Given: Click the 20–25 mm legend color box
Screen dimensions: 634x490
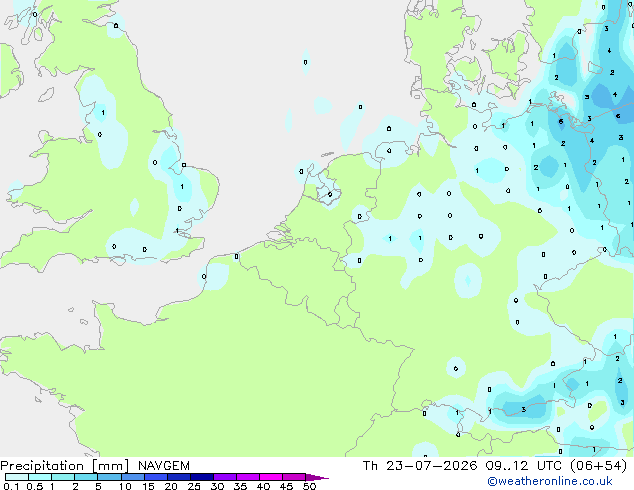Looking at the screenshot, I should (179, 477).
